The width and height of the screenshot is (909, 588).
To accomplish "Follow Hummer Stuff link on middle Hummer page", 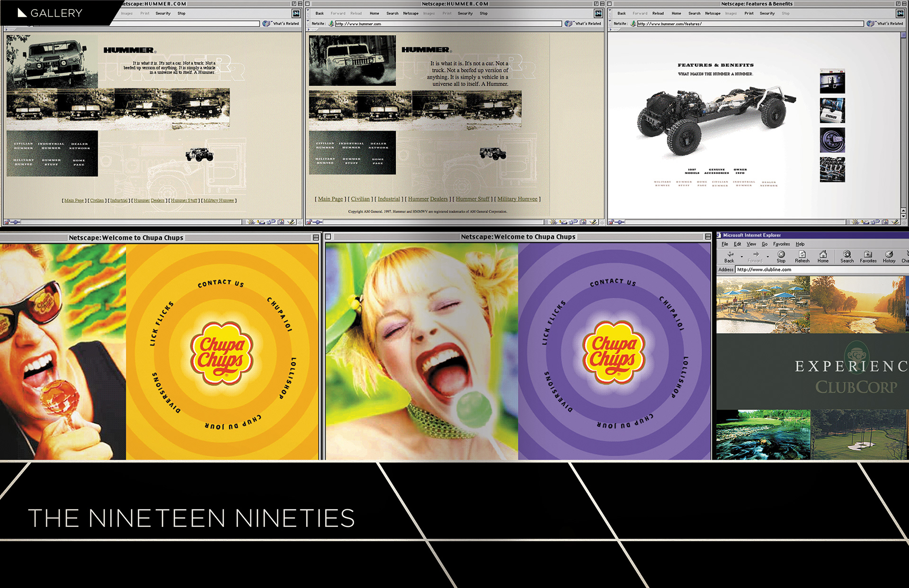I will pyautogui.click(x=472, y=199).
